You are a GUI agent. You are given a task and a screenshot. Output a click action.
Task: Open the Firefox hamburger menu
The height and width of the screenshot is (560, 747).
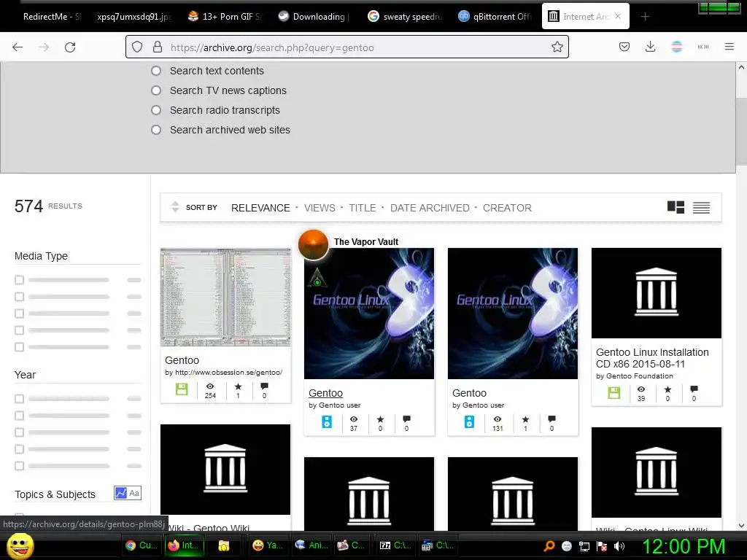pos(729,47)
